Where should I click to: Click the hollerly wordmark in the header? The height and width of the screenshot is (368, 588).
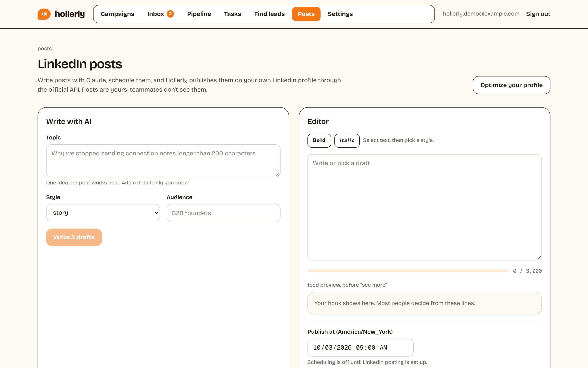70,14
